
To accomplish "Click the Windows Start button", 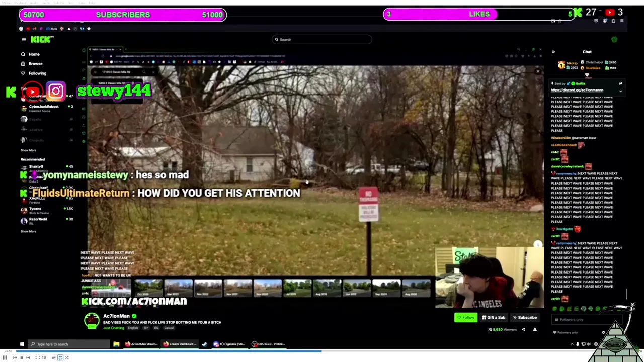I will click(22, 344).
